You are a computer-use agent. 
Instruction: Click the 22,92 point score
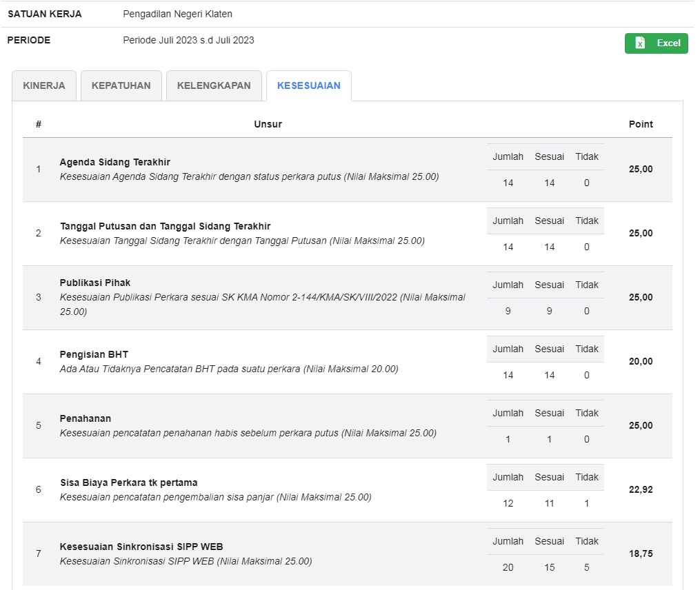(x=640, y=489)
